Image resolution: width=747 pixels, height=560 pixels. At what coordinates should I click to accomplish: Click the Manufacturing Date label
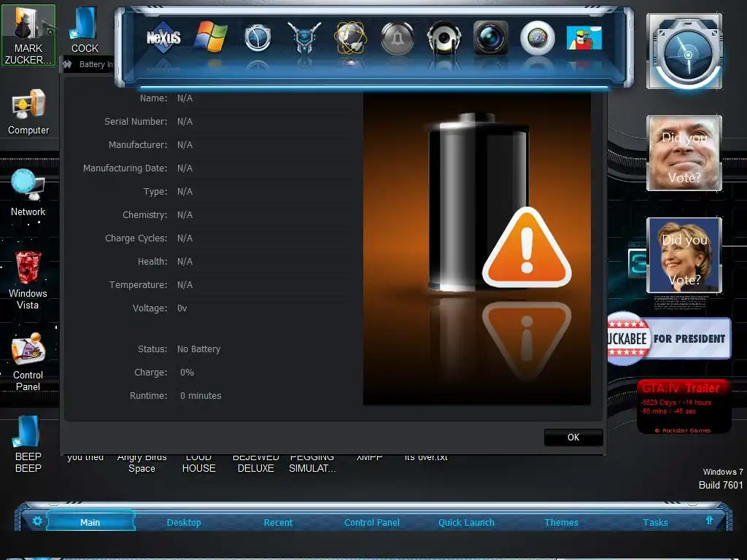pos(125,168)
